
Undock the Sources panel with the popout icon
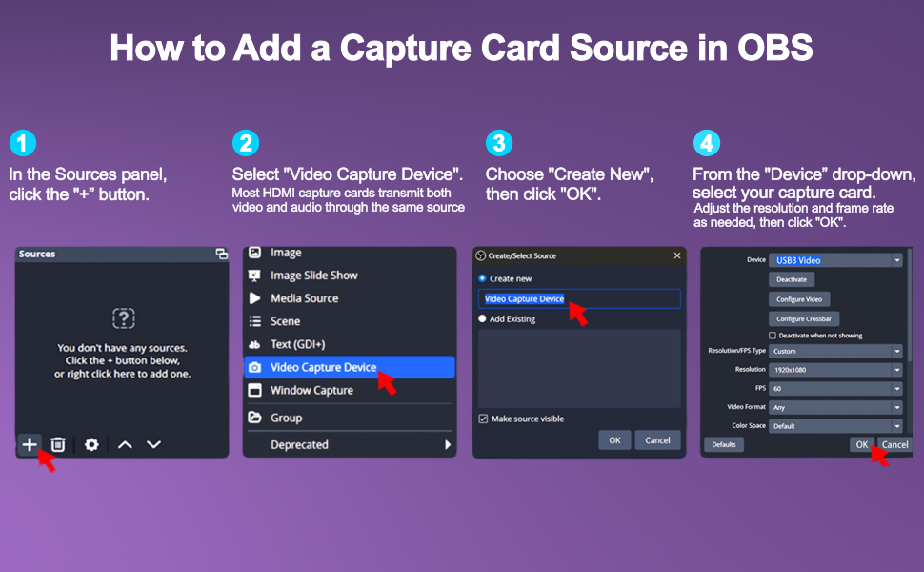(222, 254)
